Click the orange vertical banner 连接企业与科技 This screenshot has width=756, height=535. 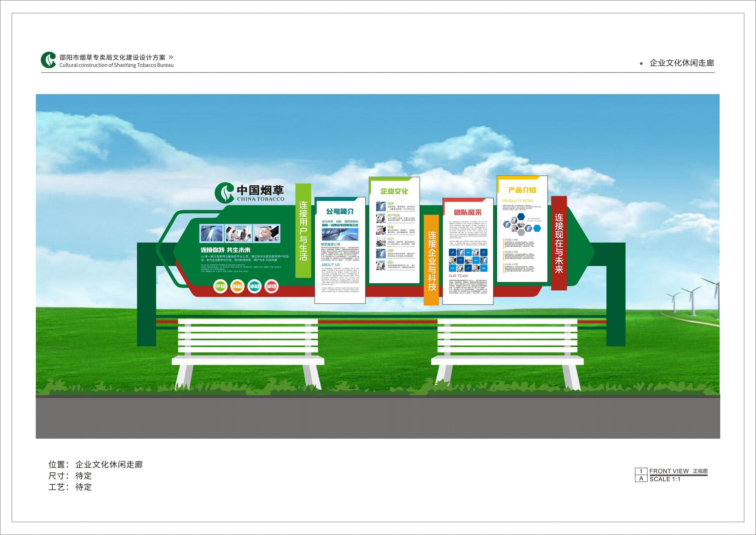(x=431, y=260)
